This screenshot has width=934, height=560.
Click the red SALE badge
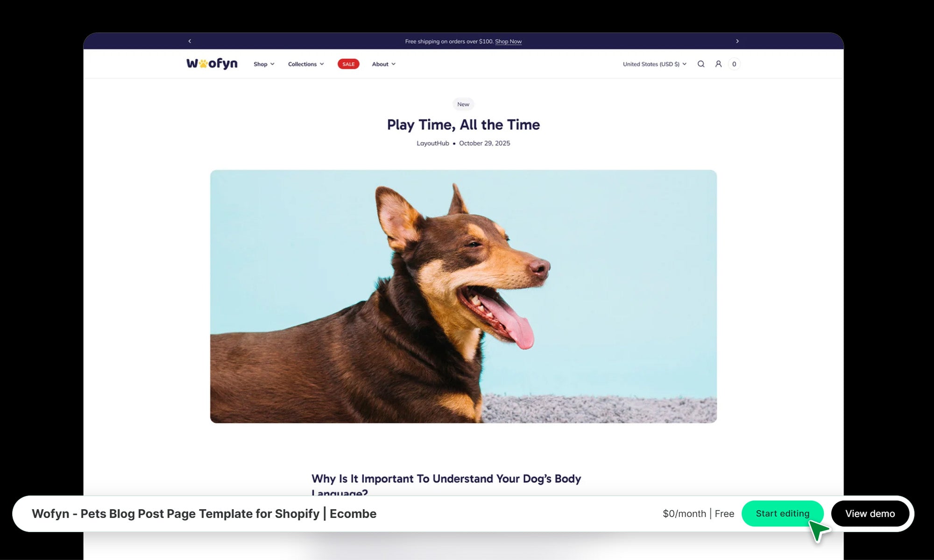(348, 64)
